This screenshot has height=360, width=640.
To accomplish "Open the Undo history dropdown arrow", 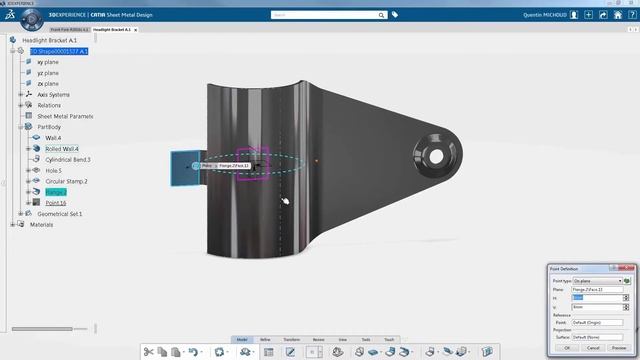I will pyautogui.click(x=202, y=352).
